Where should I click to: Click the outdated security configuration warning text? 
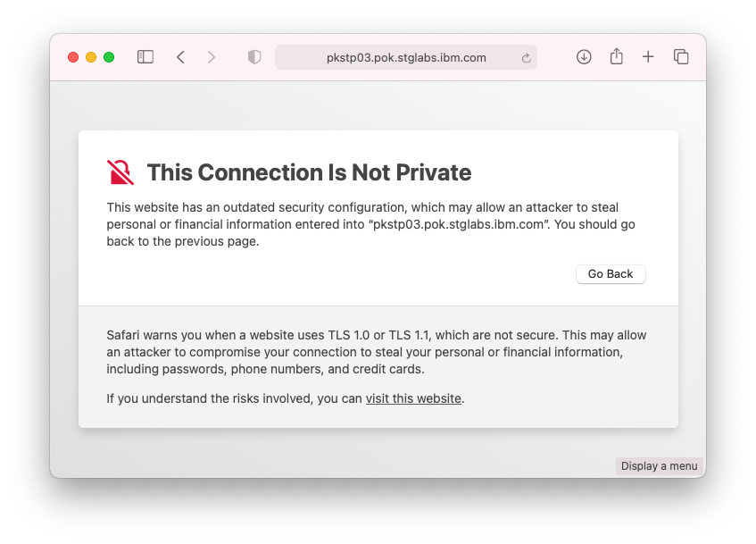[370, 224]
